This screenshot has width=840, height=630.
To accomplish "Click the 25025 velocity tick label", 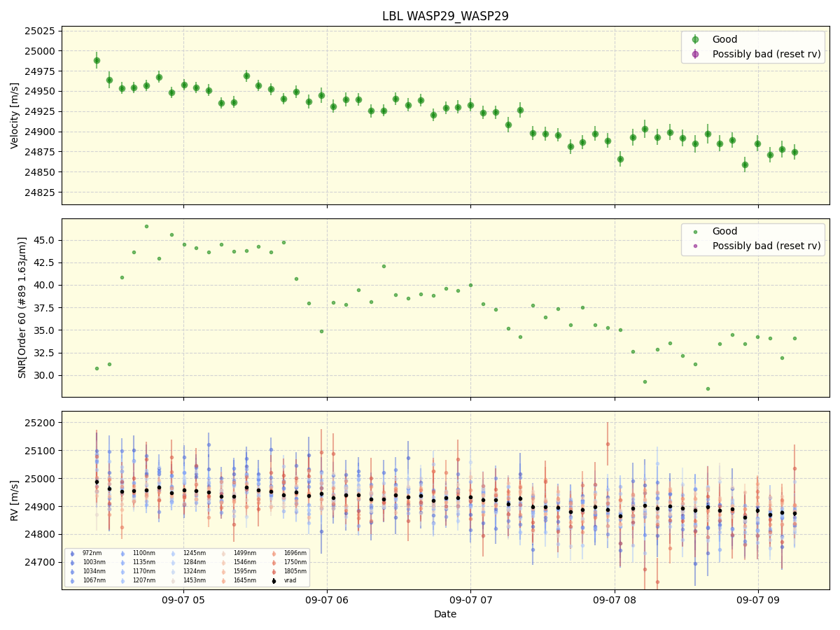I will tap(41, 31).
